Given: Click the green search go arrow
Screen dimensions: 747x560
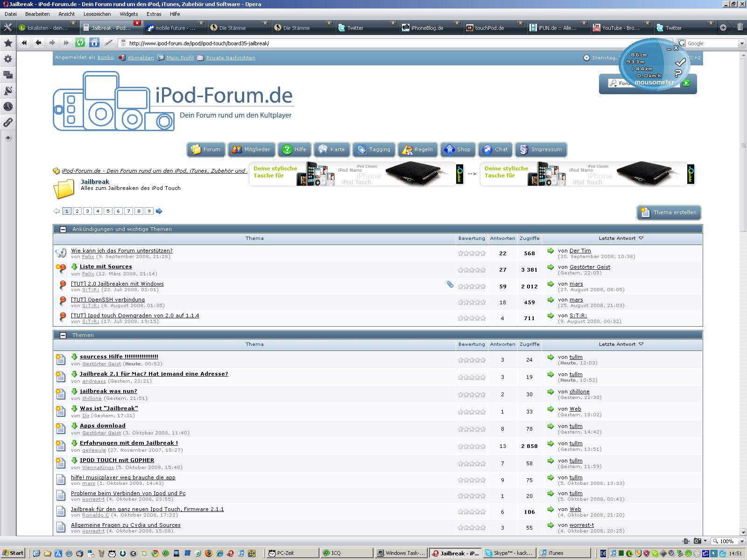Looking at the screenshot, I should click(x=686, y=83).
